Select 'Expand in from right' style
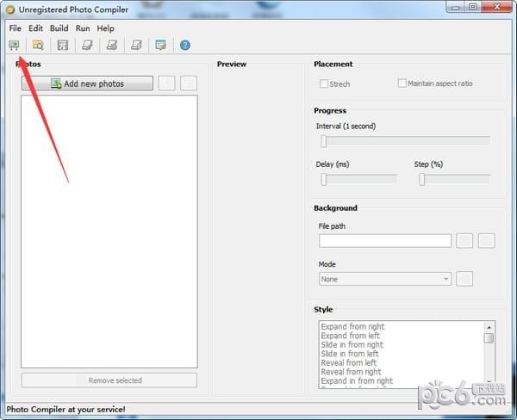Image resolution: width=517 pixels, height=420 pixels. coord(357,381)
